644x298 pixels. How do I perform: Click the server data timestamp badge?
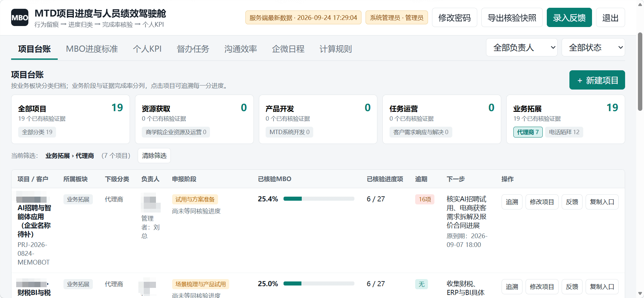303,18
